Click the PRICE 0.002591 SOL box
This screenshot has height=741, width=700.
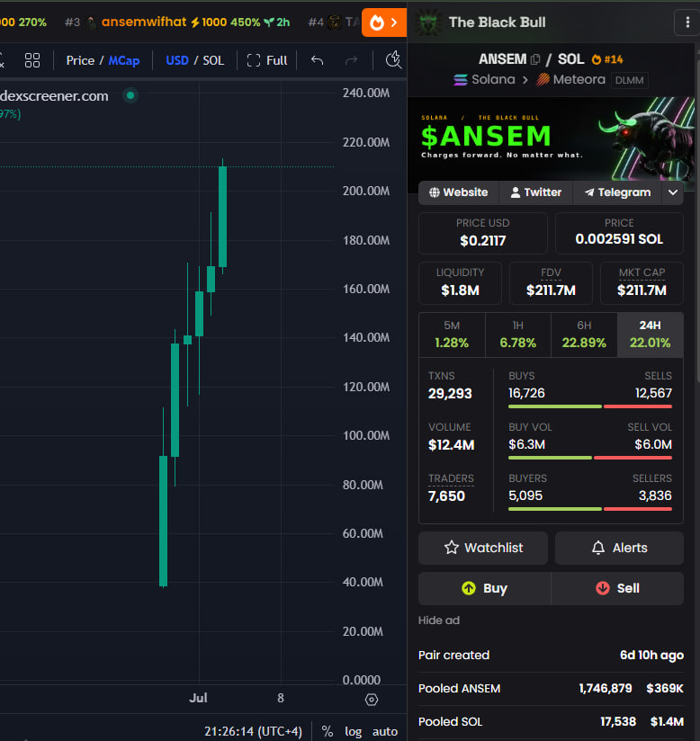point(619,234)
